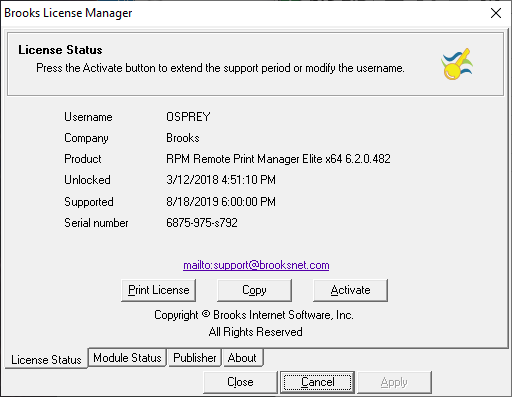Click the Product label
This screenshot has height=397, width=512.
(83, 159)
